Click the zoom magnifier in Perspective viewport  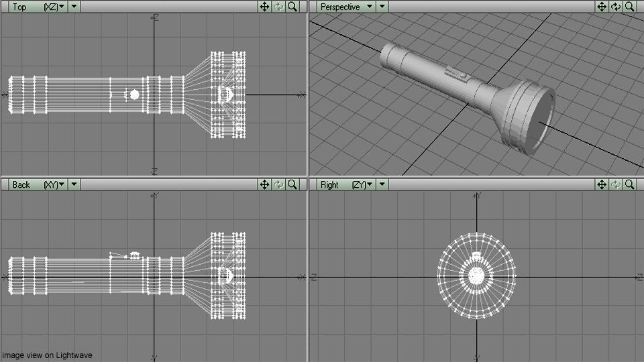(x=630, y=7)
